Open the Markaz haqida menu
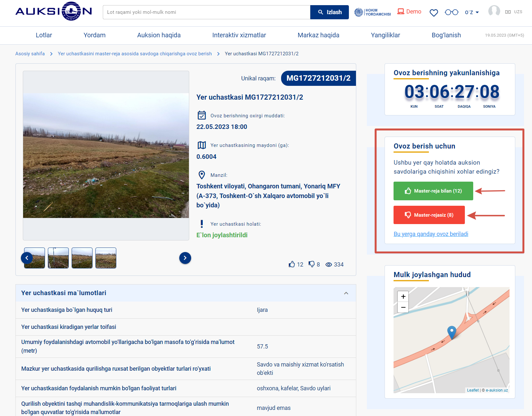Image resolution: width=532 pixels, height=416 pixels. (318, 35)
